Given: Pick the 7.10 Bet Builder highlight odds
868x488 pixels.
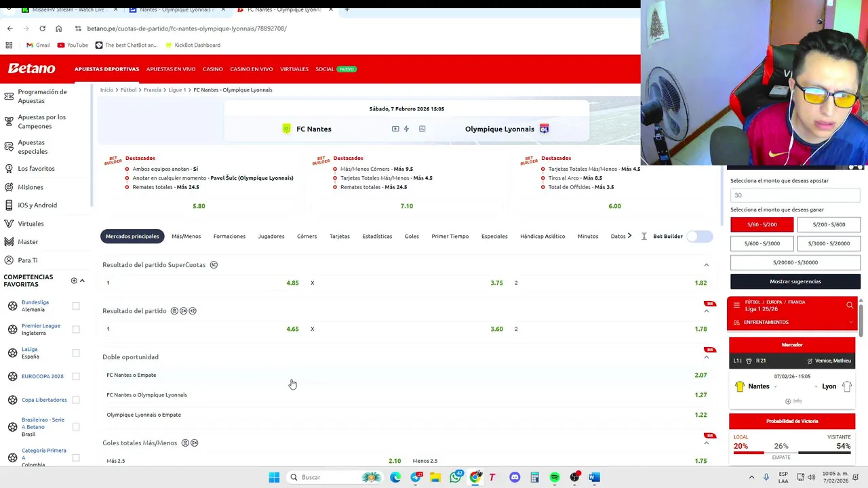Looking at the screenshot, I should (x=406, y=206).
